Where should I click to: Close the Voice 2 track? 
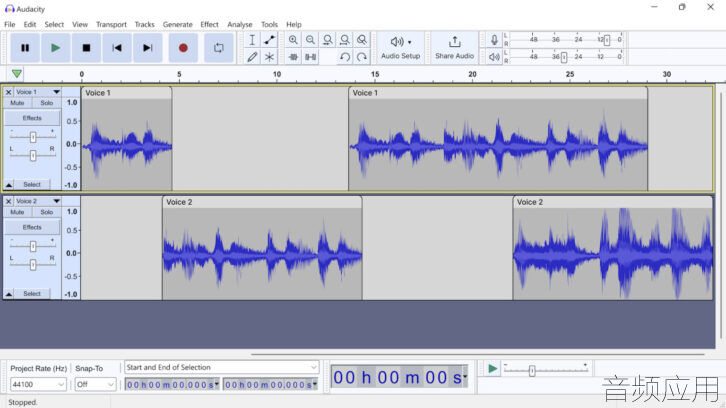(x=8, y=201)
